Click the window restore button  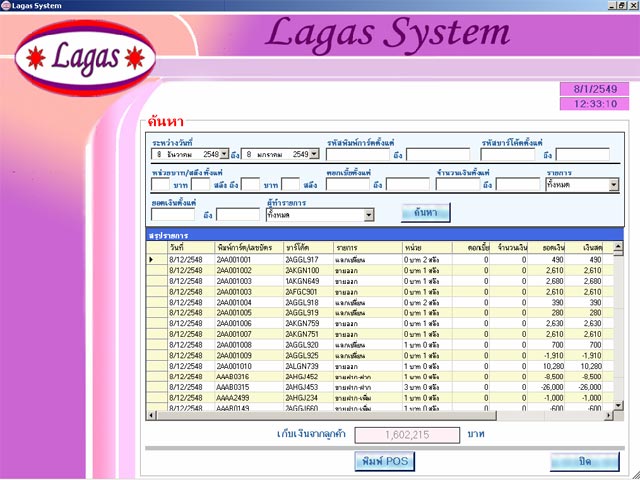(x=621, y=5)
